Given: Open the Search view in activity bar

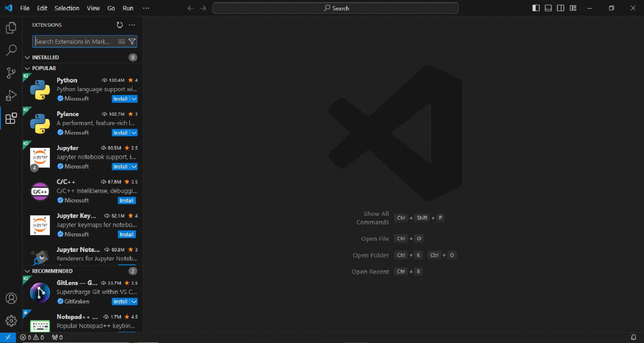Looking at the screenshot, I should (x=11, y=50).
